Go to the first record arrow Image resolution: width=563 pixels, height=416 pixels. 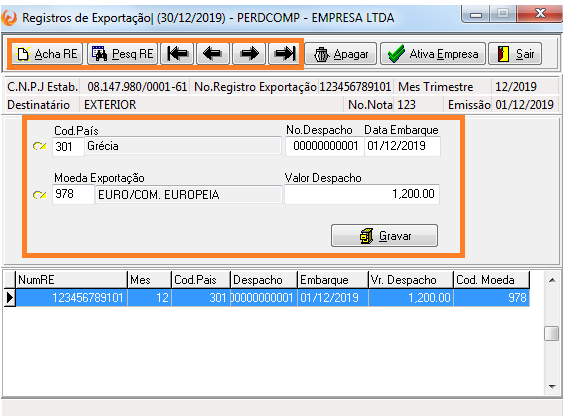click(177, 54)
